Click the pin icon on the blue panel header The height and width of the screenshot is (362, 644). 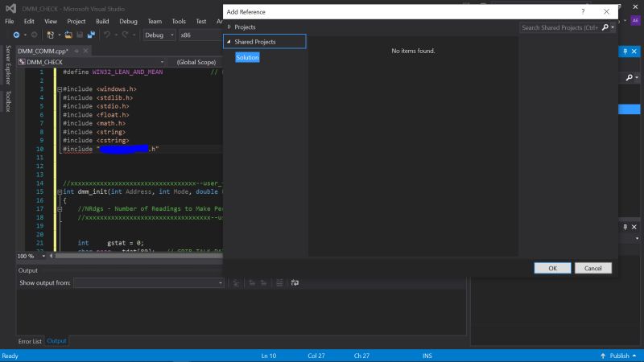[x=625, y=51]
